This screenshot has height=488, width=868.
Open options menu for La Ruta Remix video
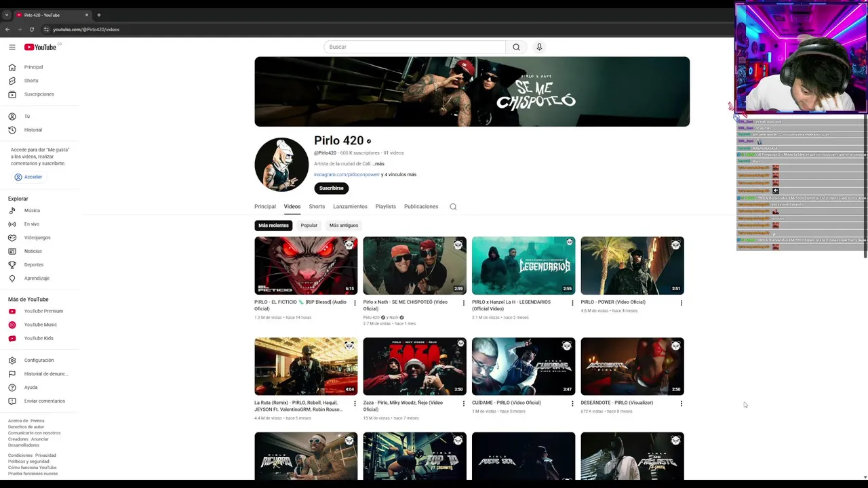tap(355, 403)
